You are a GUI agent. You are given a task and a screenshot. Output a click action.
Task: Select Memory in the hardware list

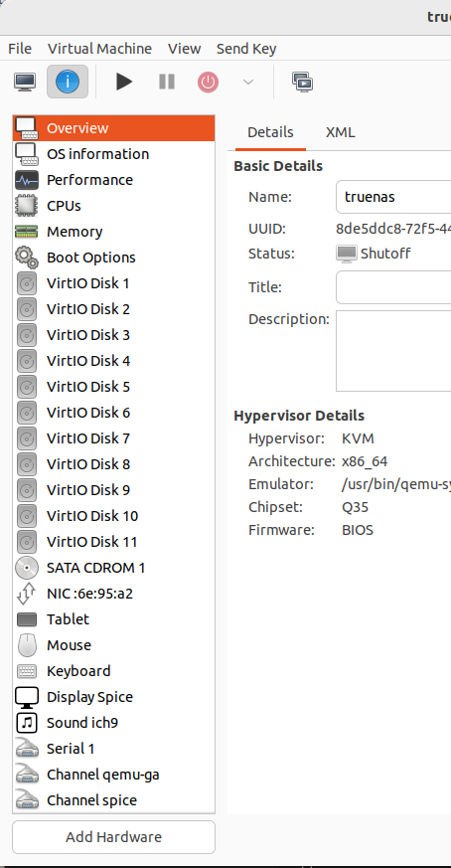click(113, 232)
